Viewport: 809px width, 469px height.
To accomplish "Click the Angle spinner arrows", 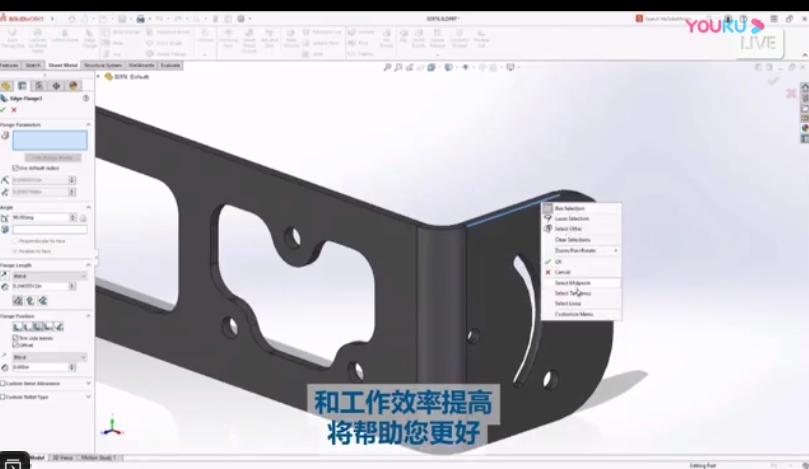I will click(x=72, y=218).
